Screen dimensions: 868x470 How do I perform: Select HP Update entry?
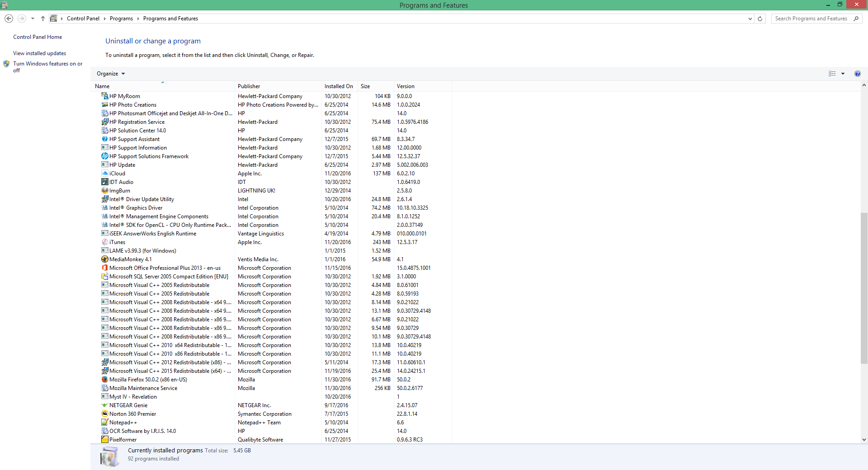[x=277, y=164]
